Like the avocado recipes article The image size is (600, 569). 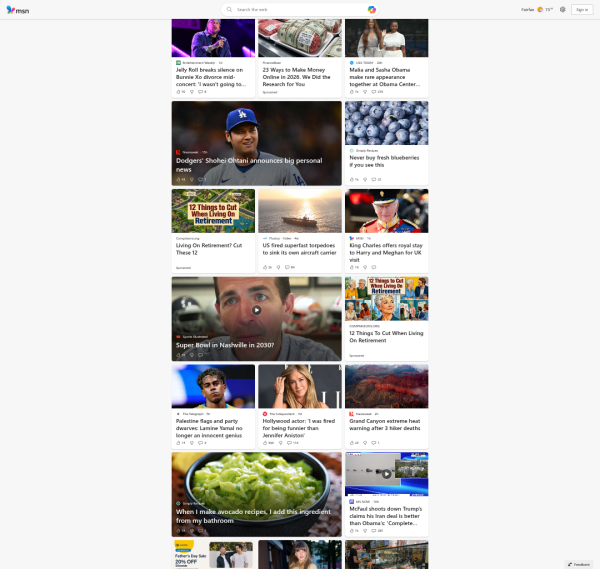[x=180, y=530]
